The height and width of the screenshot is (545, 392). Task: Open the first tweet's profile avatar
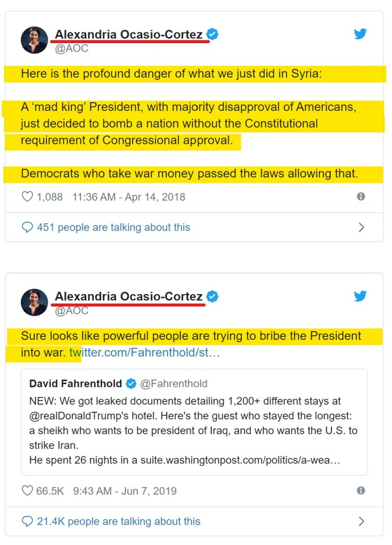click(x=34, y=40)
